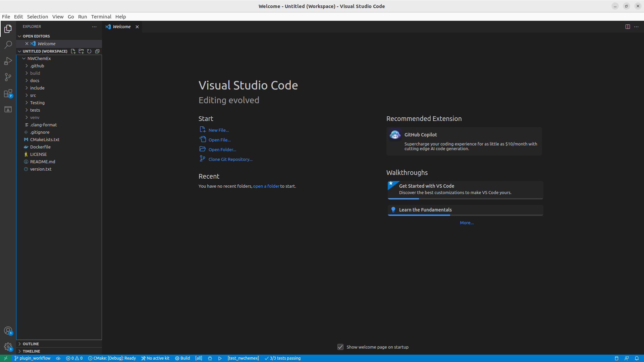Image resolution: width=644 pixels, height=362 pixels.
Task: Open the Search view icon
Action: (8, 45)
